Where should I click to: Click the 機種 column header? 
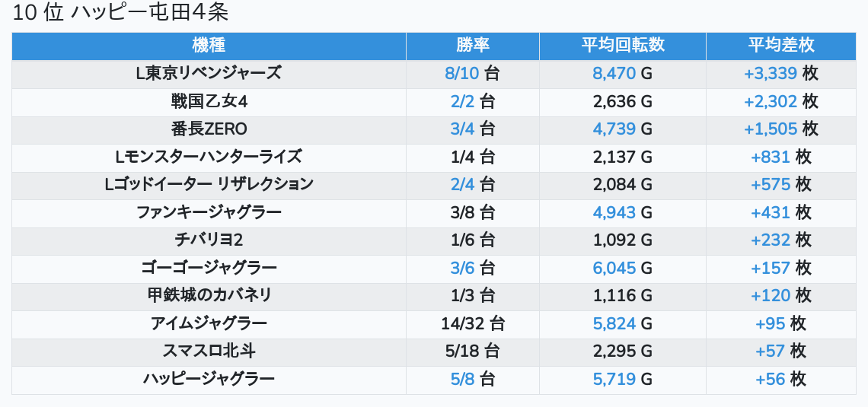coord(209,46)
